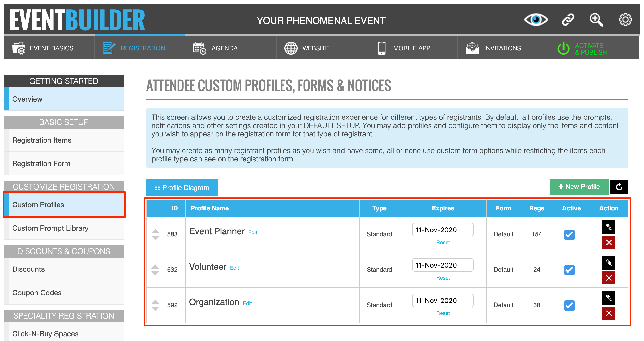The width and height of the screenshot is (644, 341).
Task: Open Custom Prompt Library in sidebar
Action: point(64,228)
